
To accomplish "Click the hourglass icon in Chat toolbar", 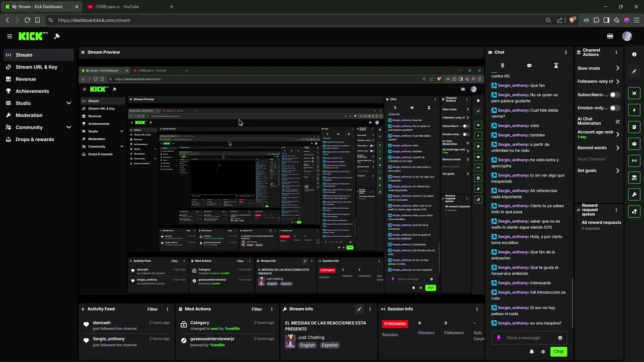I will click(x=556, y=65).
